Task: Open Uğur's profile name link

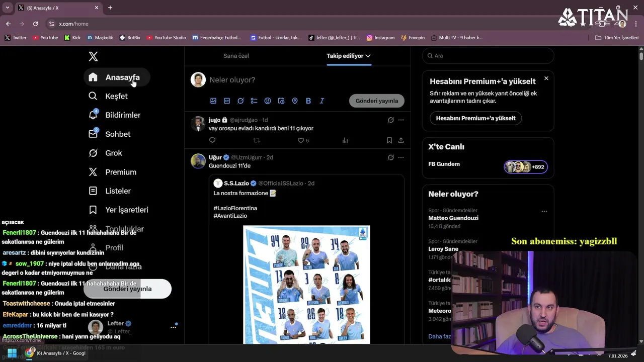Action: (215, 157)
